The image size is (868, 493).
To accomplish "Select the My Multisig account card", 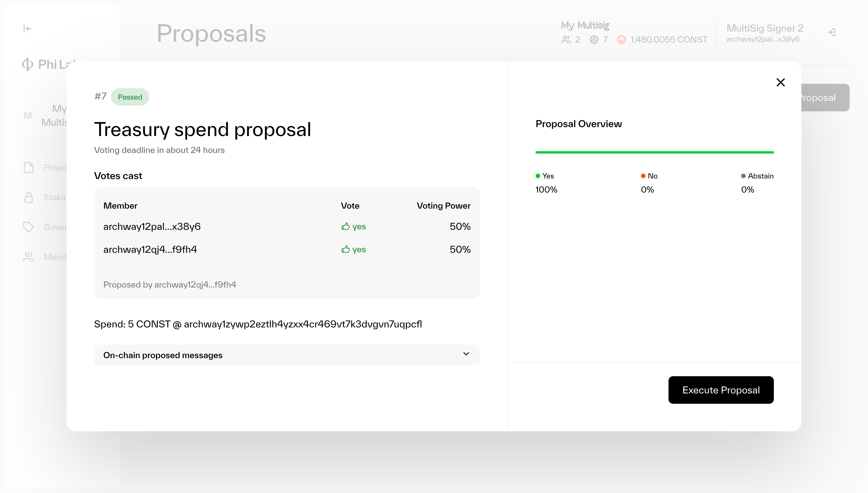I will click(x=41, y=115).
